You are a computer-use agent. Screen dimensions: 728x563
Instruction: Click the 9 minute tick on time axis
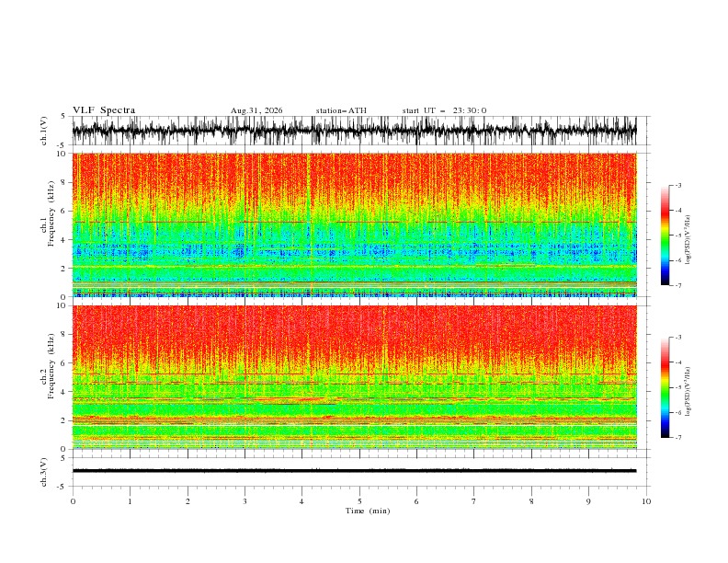pyautogui.click(x=588, y=501)
